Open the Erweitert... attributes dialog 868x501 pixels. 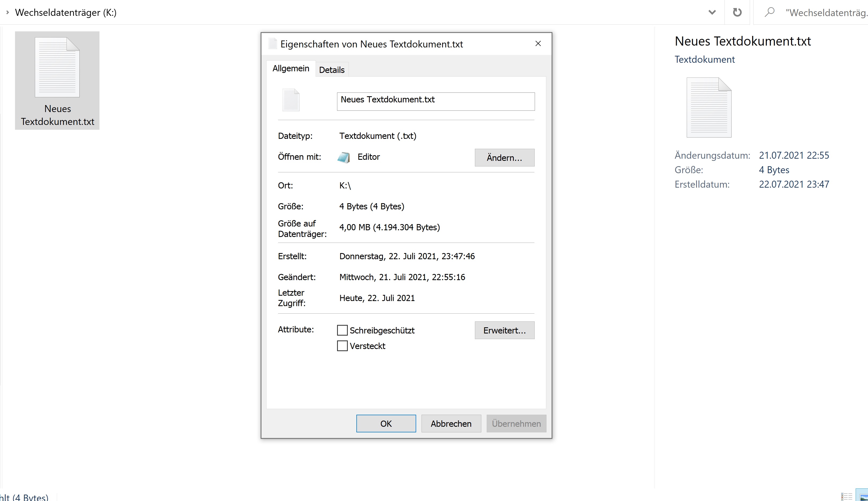point(504,330)
